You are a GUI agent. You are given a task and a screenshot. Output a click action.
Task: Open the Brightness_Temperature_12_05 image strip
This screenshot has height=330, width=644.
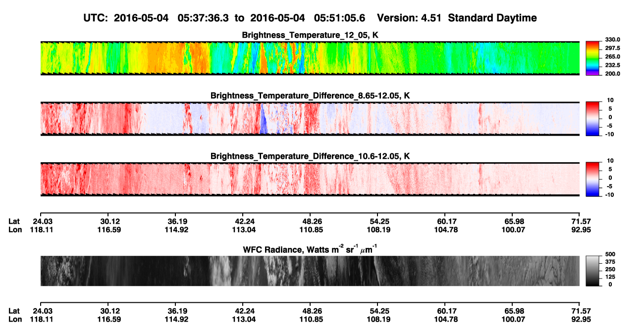tap(310, 58)
